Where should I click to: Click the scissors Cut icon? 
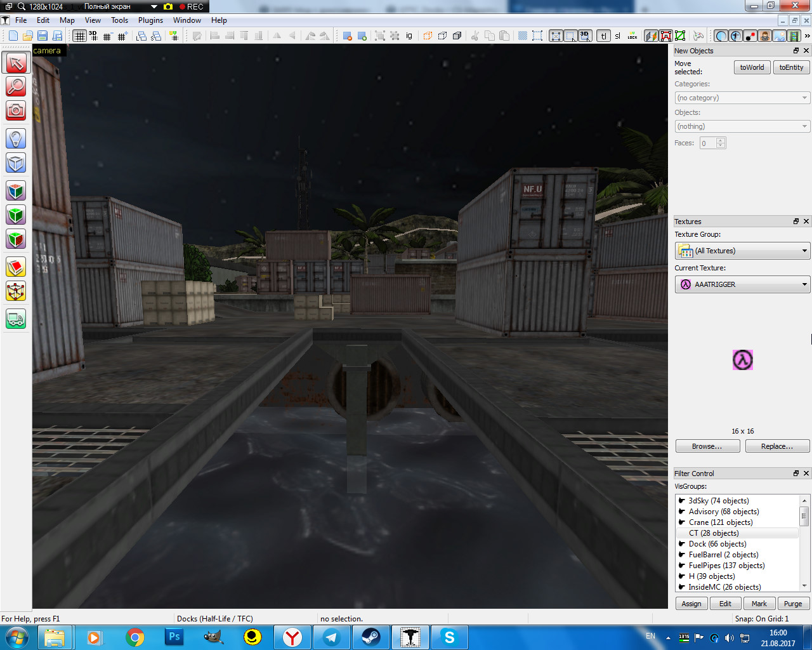pos(475,36)
